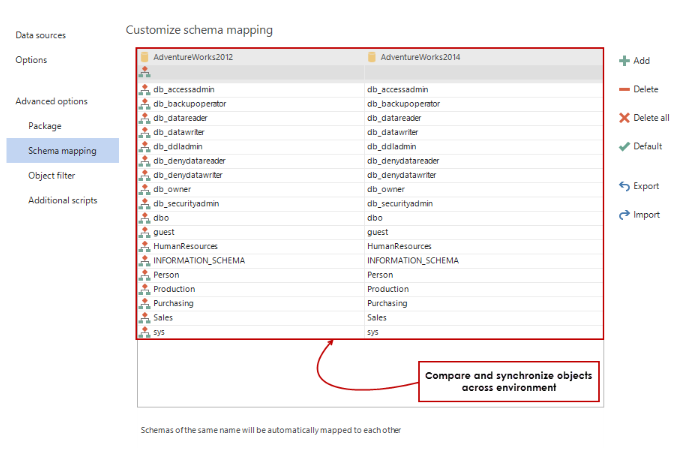The width and height of the screenshot is (686, 452).
Task: Click the green checkmark Default icon
Action: [x=624, y=147]
